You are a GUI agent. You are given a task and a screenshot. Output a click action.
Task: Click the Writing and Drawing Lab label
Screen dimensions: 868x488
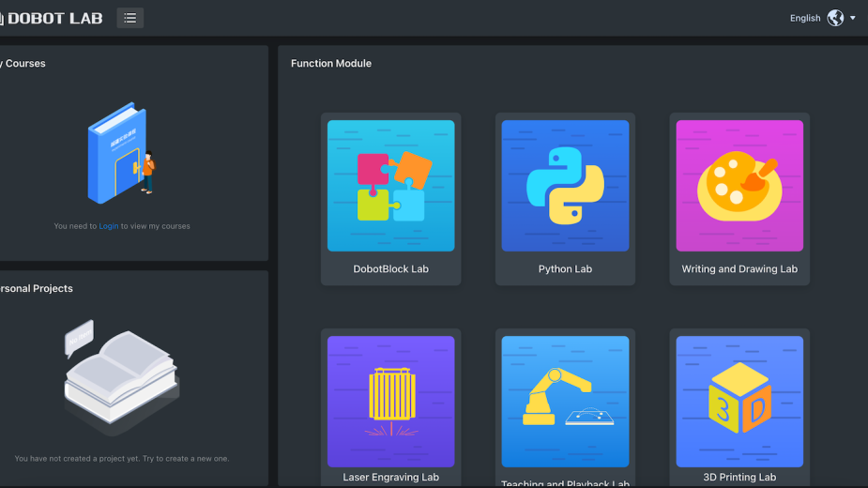coord(739,268)
